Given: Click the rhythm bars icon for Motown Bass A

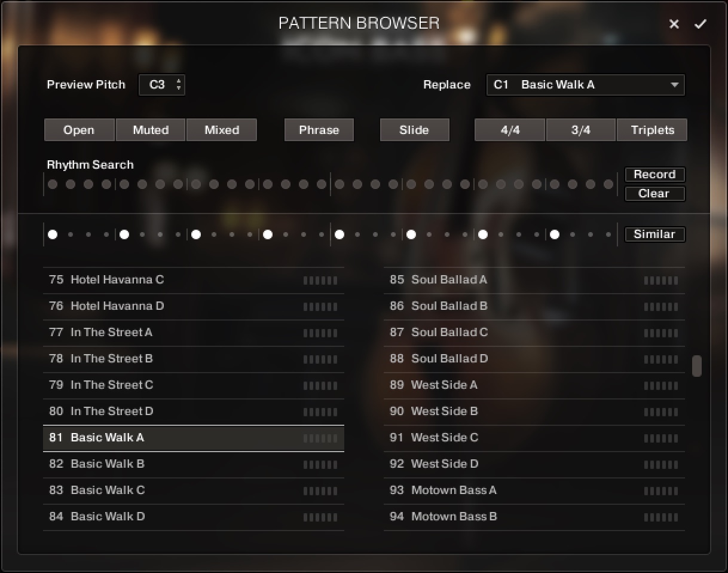Looking at the screenshot, I should (661, 490).
